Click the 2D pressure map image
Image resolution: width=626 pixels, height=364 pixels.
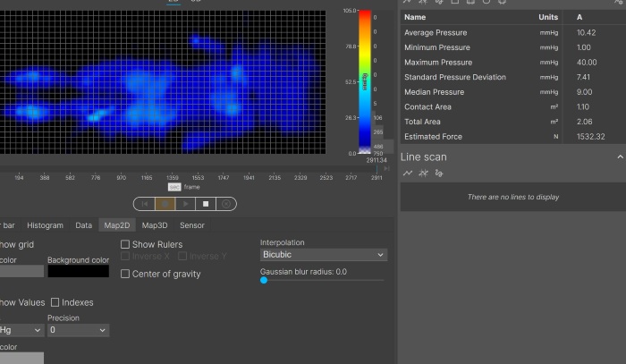(x=163, y=81)
